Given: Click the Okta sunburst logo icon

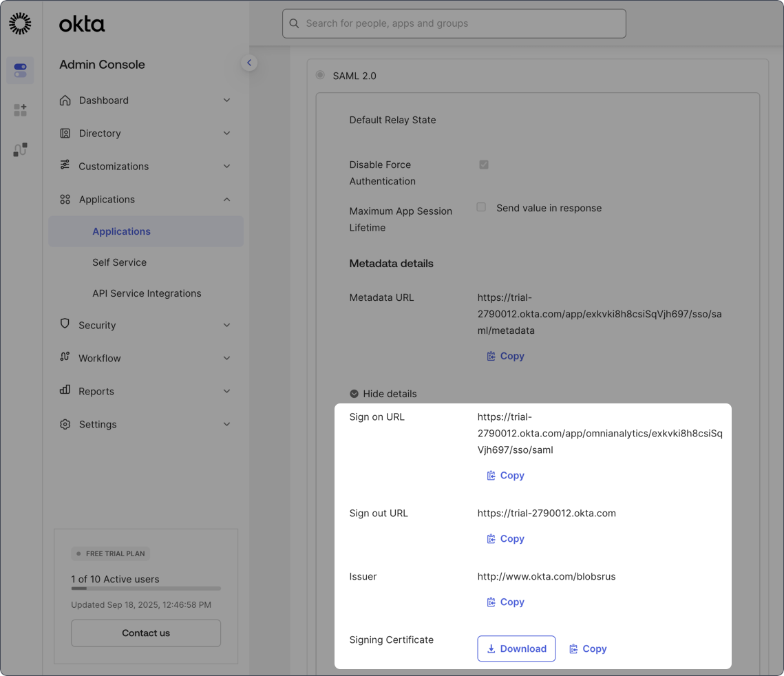Looking at the screenshot, I should pos(20,23).
